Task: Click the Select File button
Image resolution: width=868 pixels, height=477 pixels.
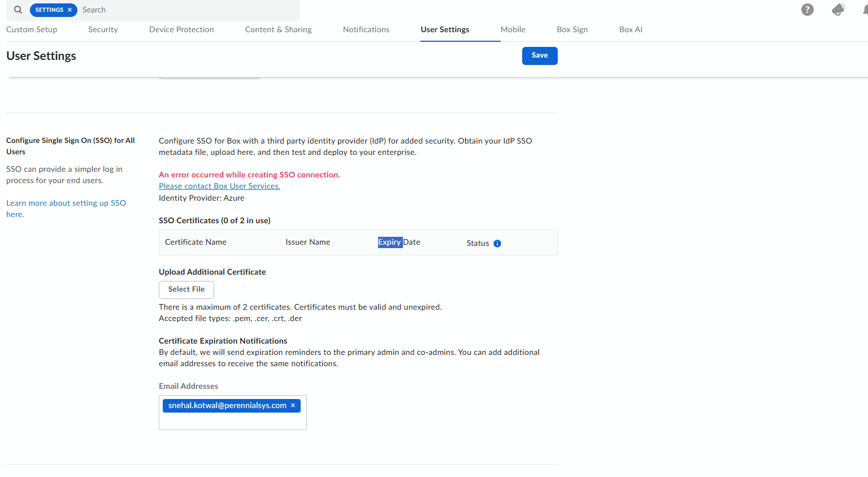Action: pos(186,289)
